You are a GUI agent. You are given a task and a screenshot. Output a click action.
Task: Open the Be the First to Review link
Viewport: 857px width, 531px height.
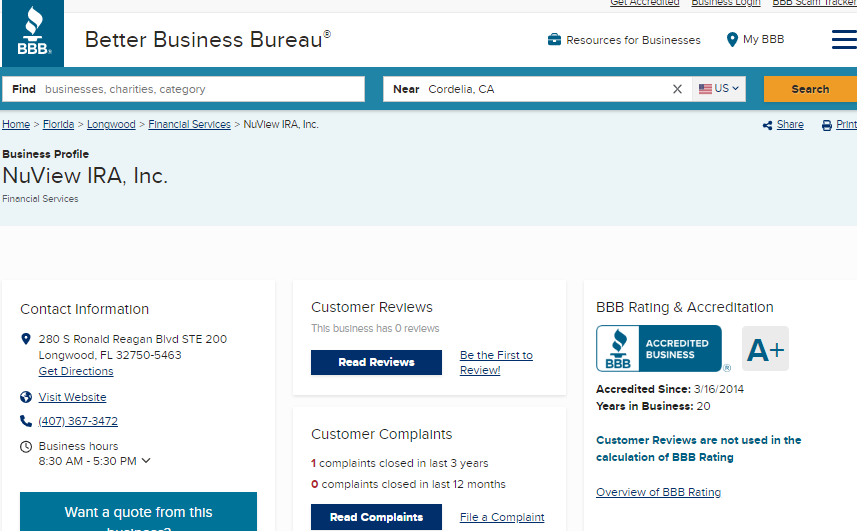[x=496, y=362]
